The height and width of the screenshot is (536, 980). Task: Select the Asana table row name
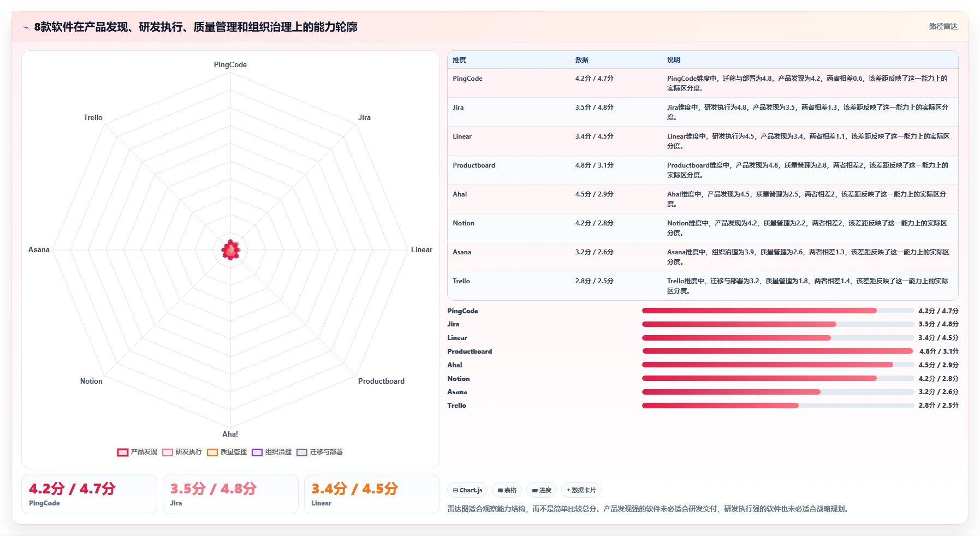462,252
